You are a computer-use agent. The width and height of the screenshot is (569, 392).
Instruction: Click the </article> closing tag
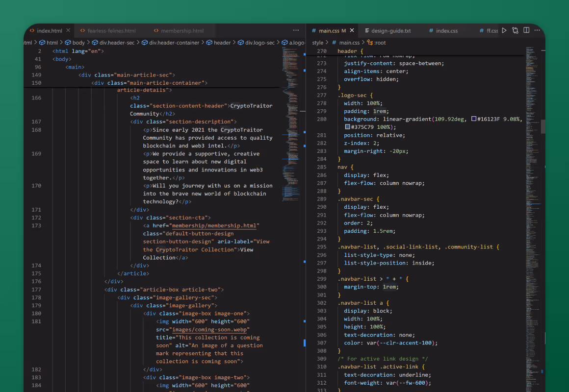pos(133,273)
